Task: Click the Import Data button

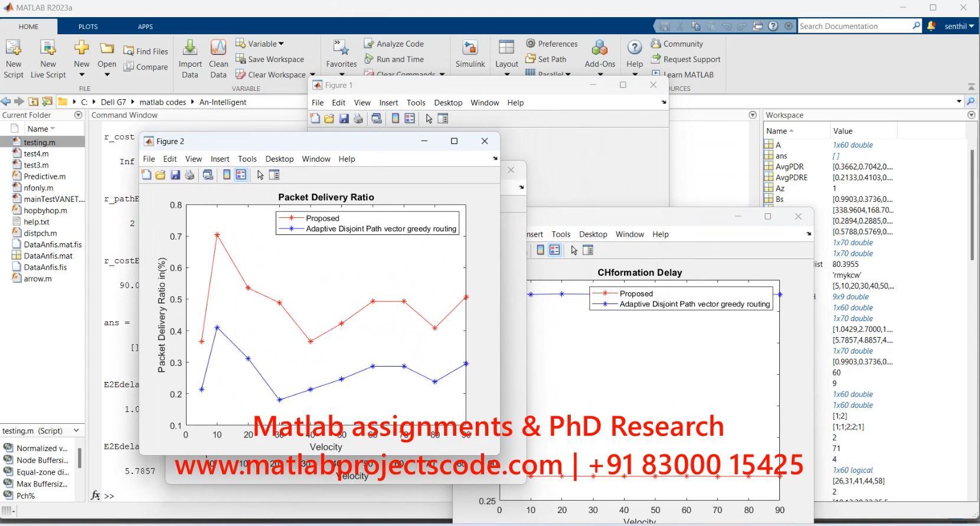Action: point(190,58)
